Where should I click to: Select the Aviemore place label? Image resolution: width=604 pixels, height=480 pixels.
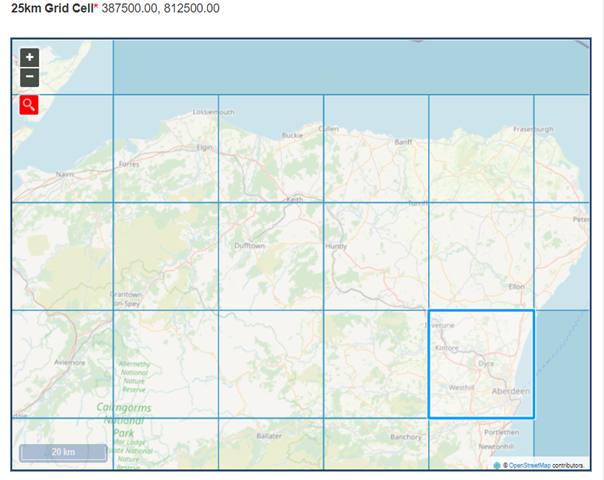click(69, 362)
